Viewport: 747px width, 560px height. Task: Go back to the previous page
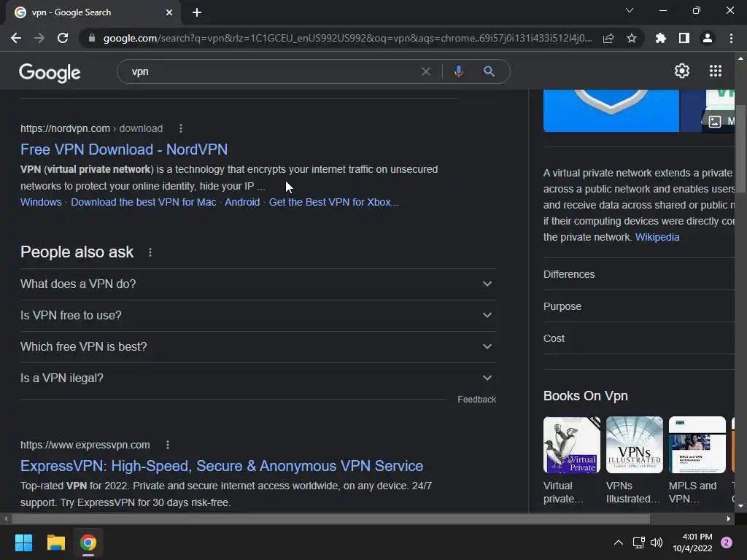click(x=16, y=38)
